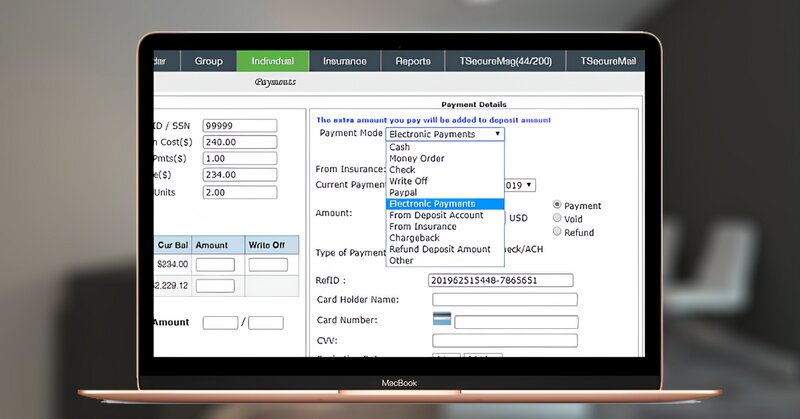The image size is (800, 419).
Task: Click the blue extra amount deposit notice
Action: pos(434,120)
